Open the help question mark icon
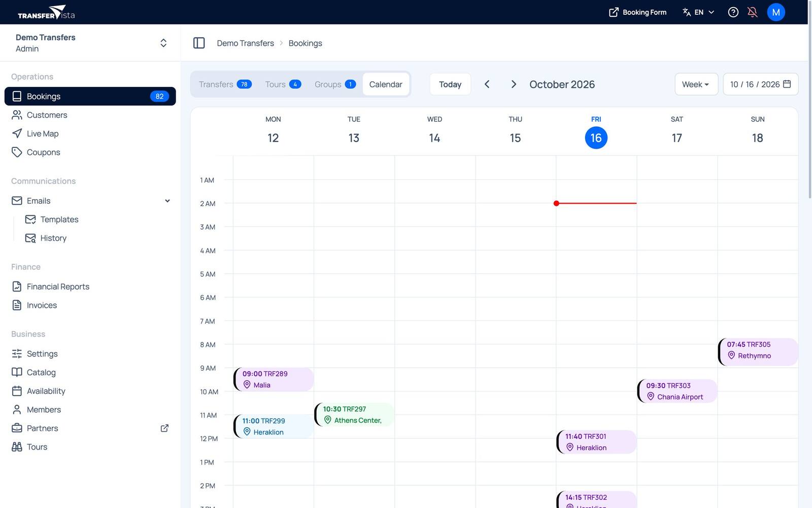This screenshot has height=508, width=812. tap(733, 12)
